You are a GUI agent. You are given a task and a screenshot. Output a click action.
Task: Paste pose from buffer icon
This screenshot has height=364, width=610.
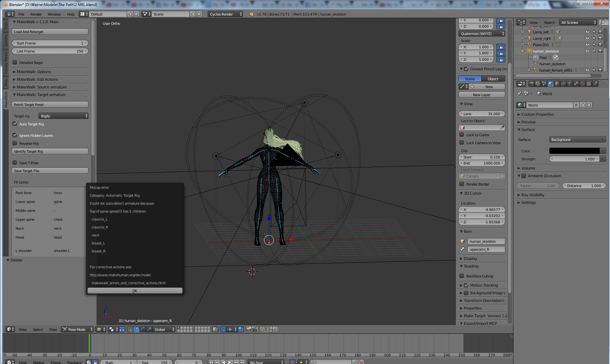point(269,330)
